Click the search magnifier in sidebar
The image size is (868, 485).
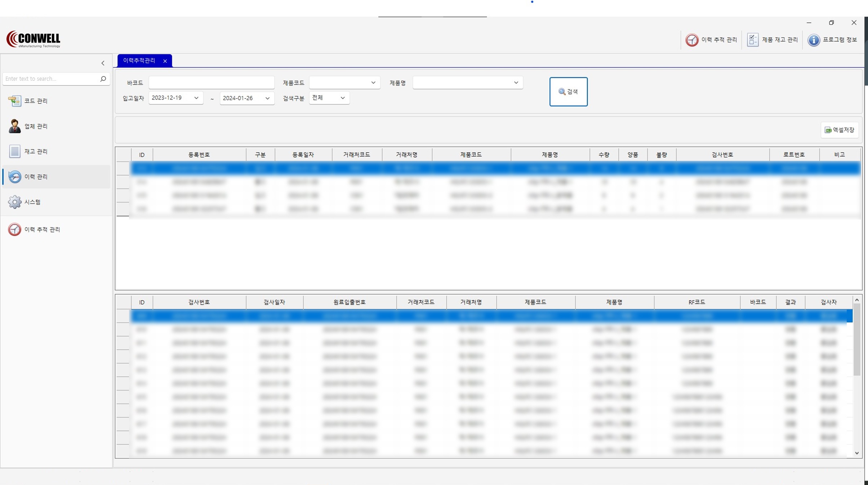coord(103,79)
